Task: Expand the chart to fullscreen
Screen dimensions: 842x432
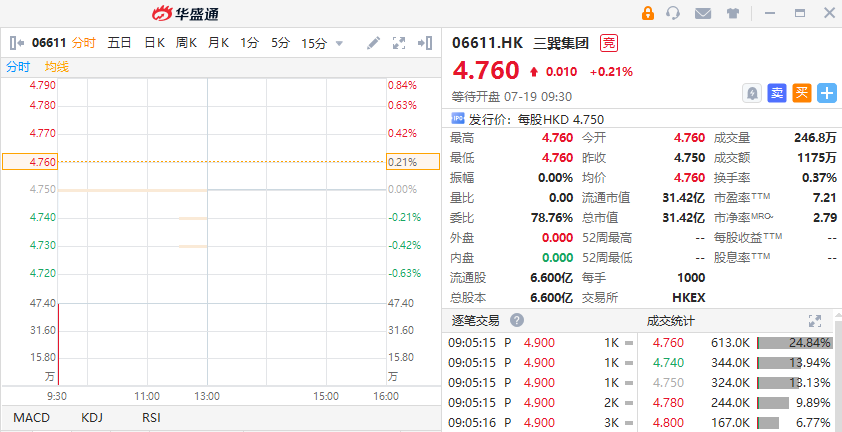Action: tap(399, 43)
